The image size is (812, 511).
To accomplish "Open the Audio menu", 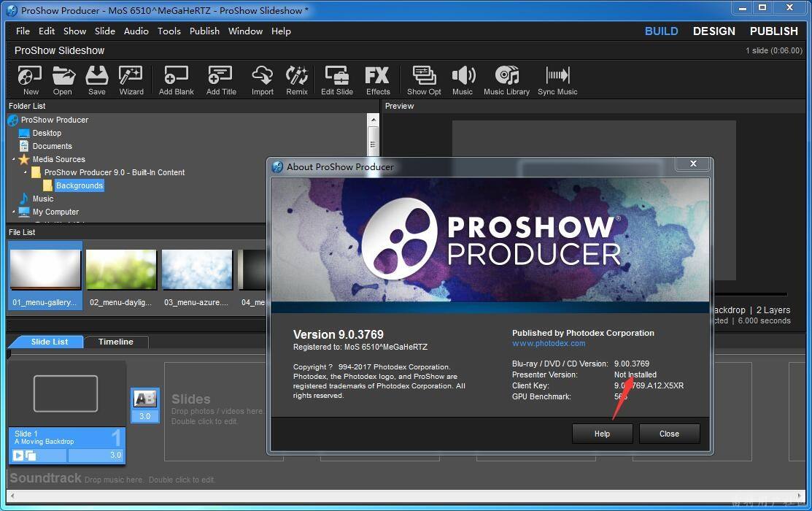I will point(136,31).
